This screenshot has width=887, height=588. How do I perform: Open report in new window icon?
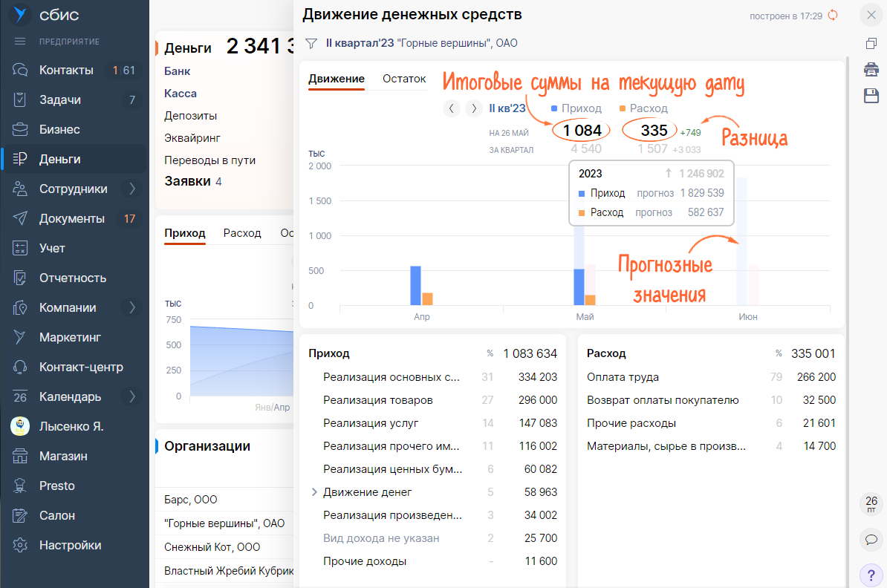(871, 44)
